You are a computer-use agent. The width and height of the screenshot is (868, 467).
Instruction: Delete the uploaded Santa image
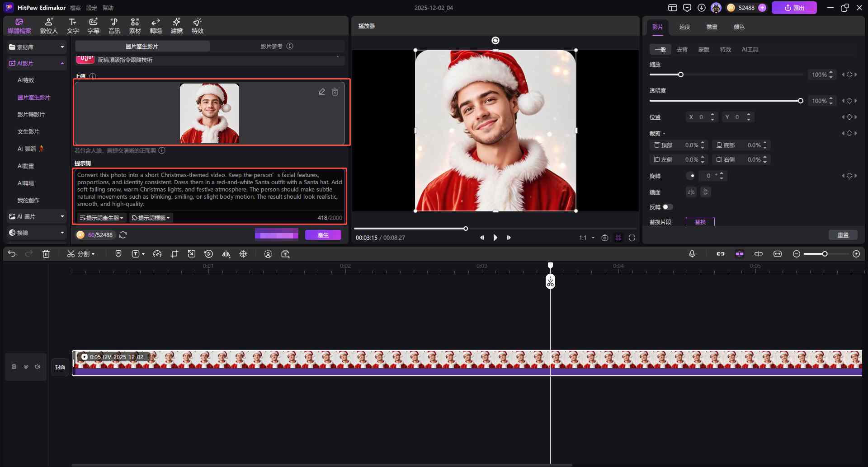[335, 92]
